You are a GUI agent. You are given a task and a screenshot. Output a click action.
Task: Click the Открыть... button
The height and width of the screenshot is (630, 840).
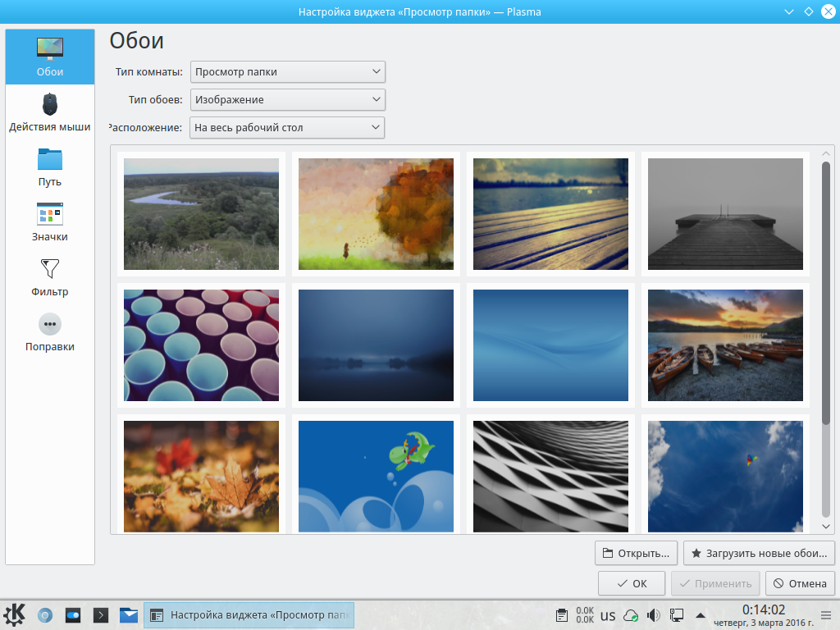(x=637, y=553)
